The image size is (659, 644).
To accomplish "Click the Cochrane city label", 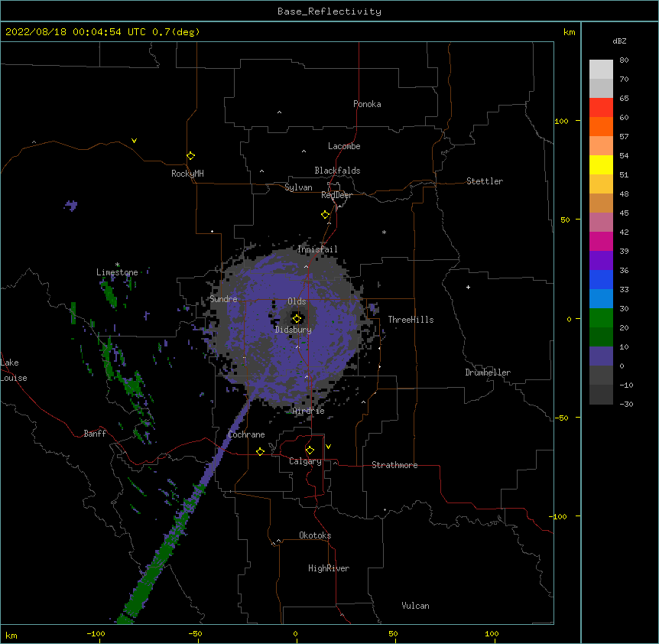I will (246, 434).
